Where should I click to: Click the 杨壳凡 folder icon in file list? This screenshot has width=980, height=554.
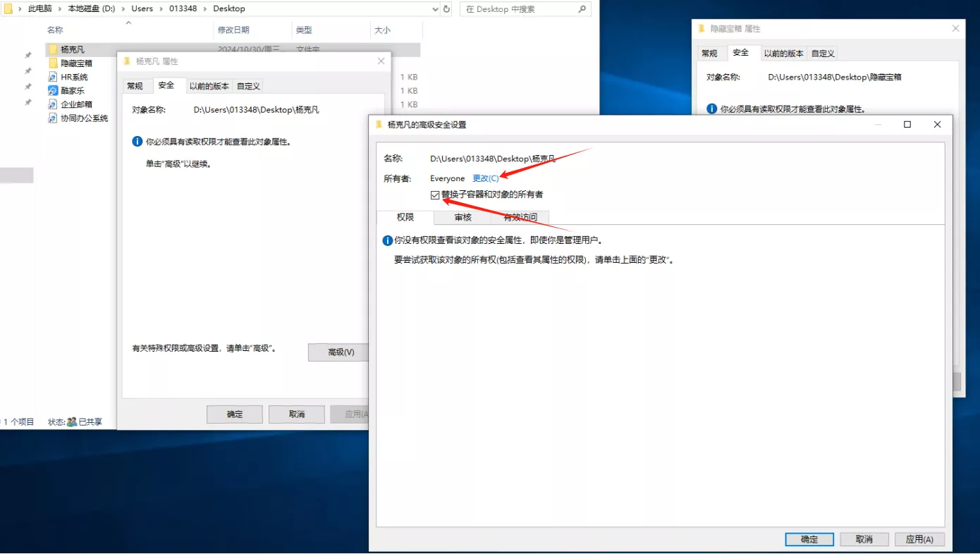pos(53,50)
